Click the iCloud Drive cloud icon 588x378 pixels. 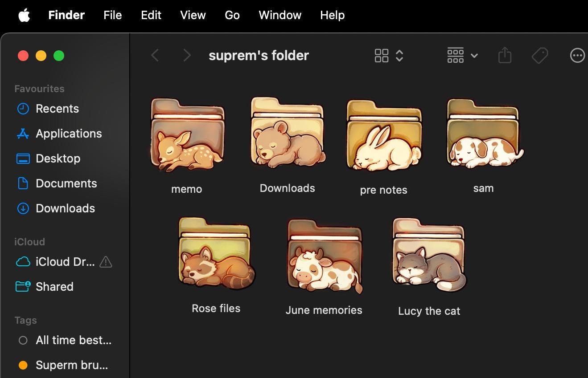(23, 261)
